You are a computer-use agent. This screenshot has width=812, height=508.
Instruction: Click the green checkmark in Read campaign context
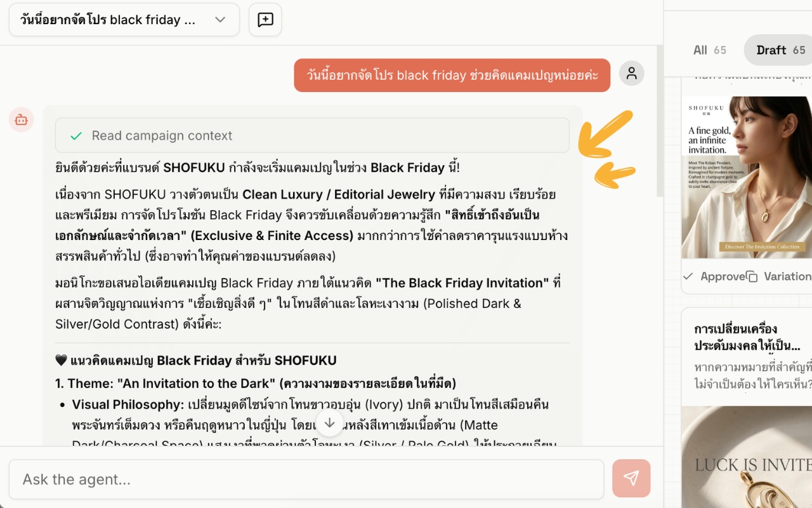pyautogui.click(x=76, y=136)
